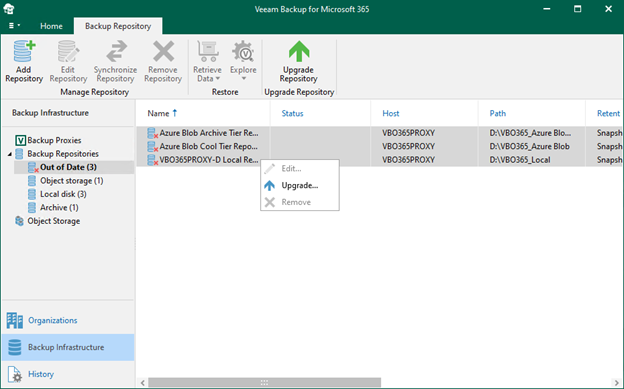Click the Local disk (3) node icon
624x389 pixels.
[32, 194]
